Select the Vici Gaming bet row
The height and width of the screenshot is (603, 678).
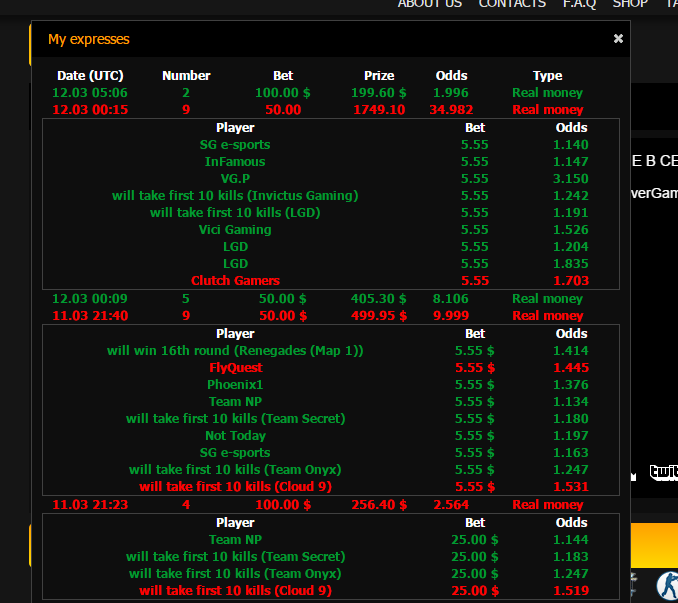330,230
